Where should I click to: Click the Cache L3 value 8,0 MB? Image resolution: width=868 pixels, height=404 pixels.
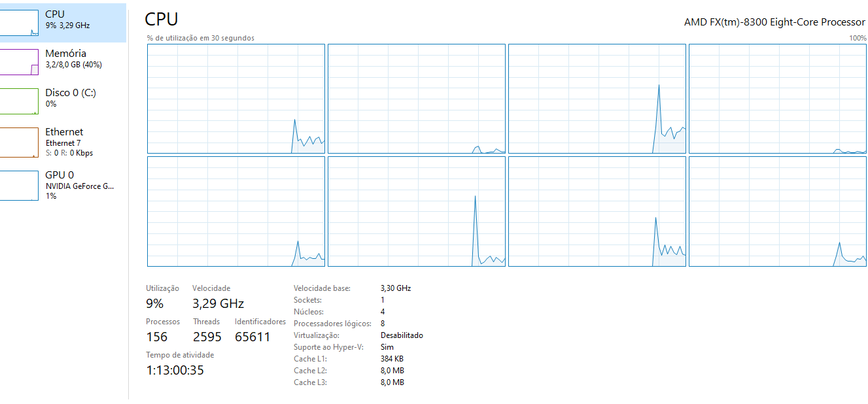pyautogui.click(x=392, y=382)
